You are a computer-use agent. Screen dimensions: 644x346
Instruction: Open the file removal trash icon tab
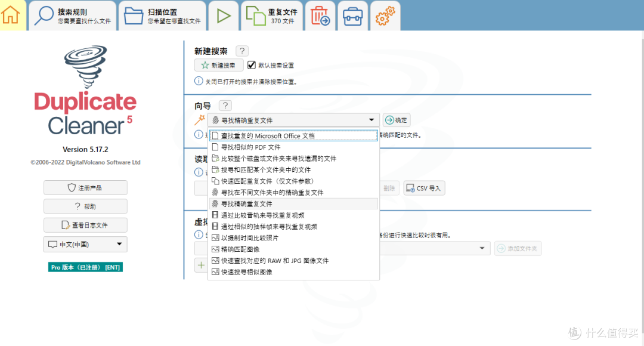[x=320, y=16]
